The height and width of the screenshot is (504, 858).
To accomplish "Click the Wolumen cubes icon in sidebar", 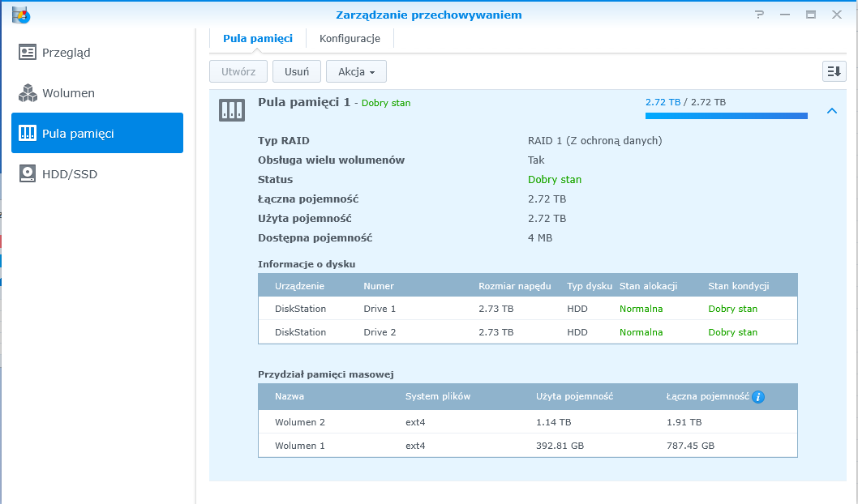I will click(x=28, y=93).
